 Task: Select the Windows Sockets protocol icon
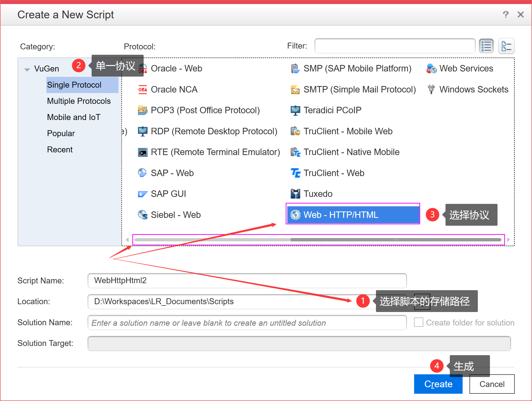coord(431,89)
